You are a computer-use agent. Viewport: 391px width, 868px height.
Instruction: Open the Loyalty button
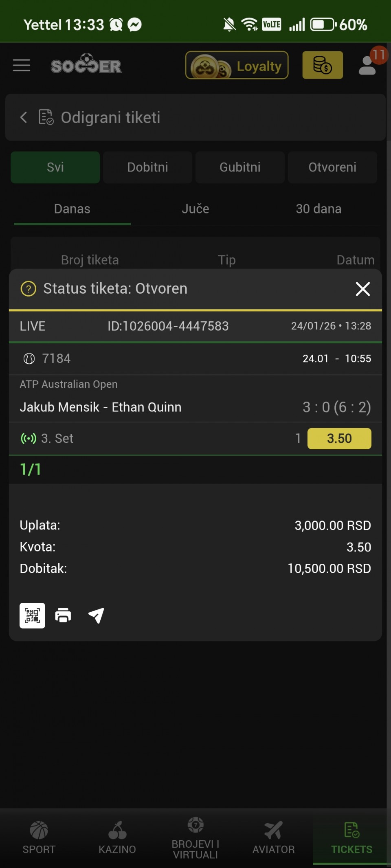pos(237,65)
